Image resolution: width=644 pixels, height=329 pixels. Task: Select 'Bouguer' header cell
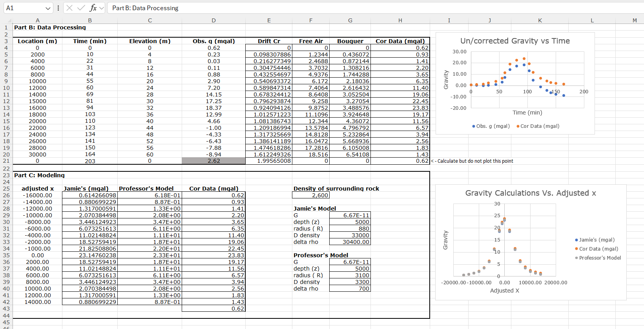click(350, 41)
